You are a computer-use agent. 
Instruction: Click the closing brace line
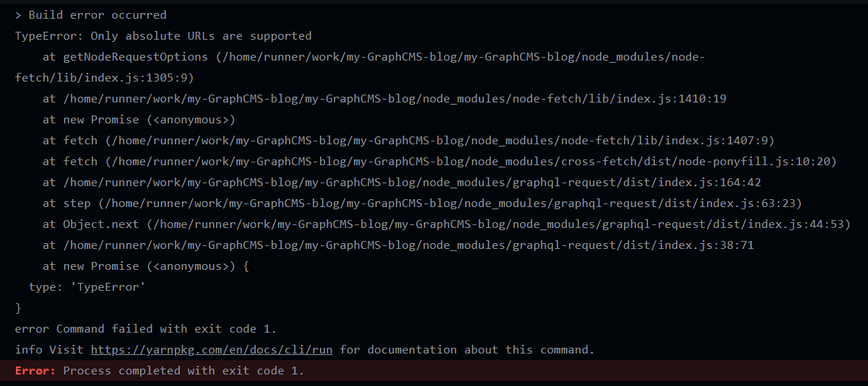click(18, 308)
